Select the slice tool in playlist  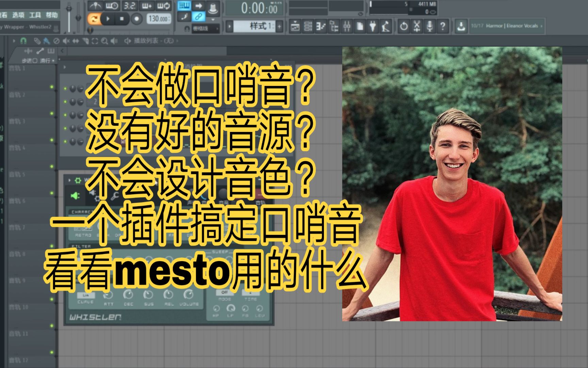tap(85, 41)
